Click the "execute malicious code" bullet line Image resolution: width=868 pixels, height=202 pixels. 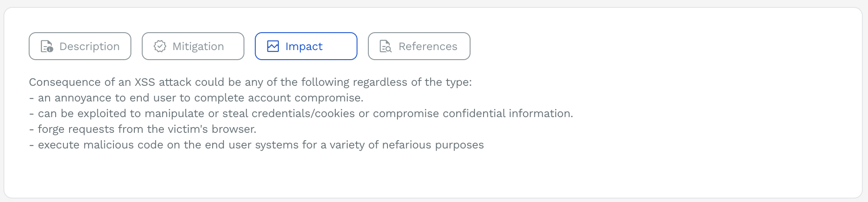[x=257, y=145]
